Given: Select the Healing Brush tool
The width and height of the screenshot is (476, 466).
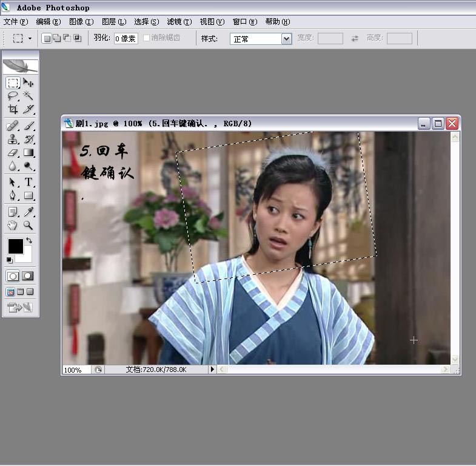Looking at the screenshot, I should click(13, 126).
